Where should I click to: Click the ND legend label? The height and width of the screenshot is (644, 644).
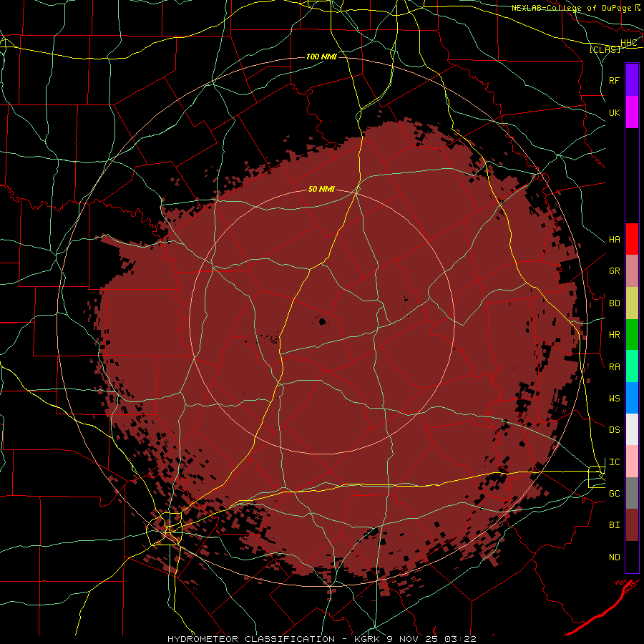click(x=614, y=557)
